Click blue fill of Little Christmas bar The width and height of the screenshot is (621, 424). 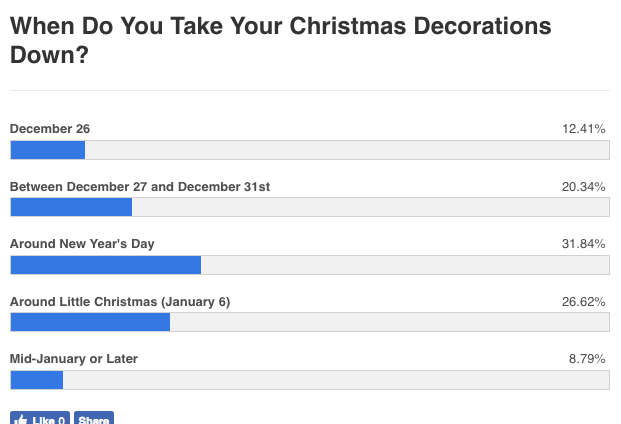(90, 322)
